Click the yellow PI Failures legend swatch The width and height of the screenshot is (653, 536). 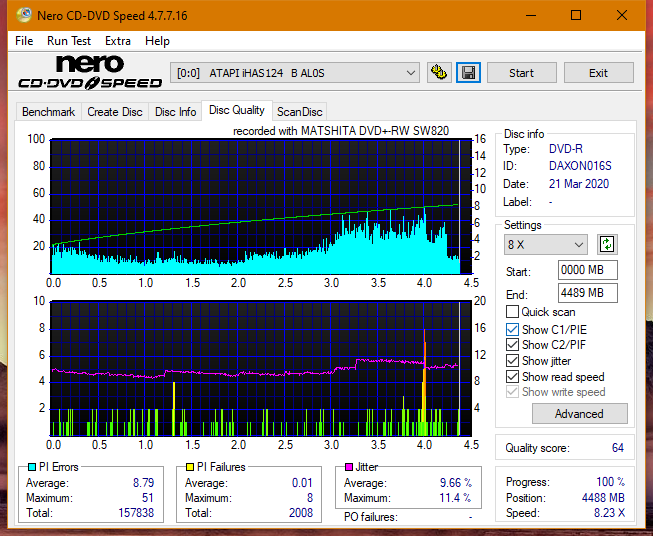click(x=190, y=467)
